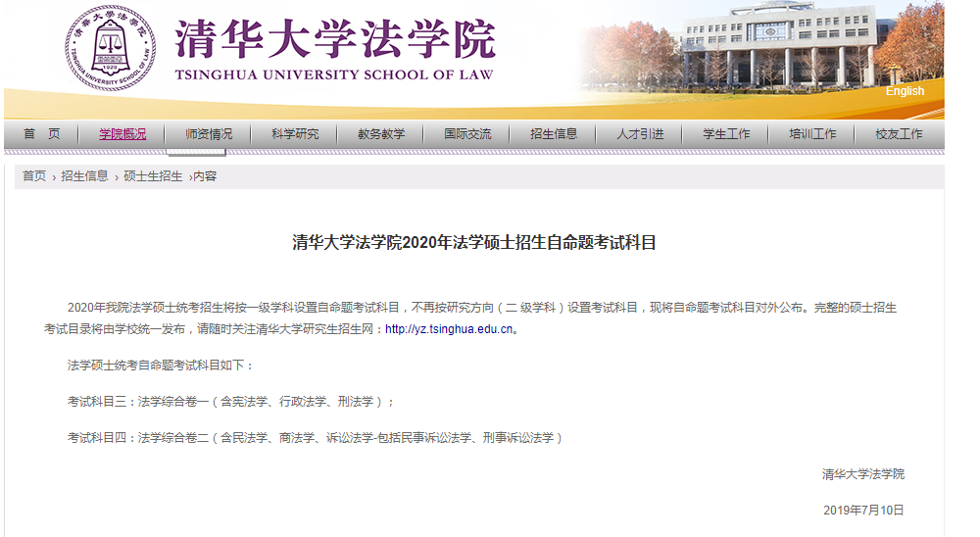Switch site language via English link
980x537 pixels.
coord(905,91)
